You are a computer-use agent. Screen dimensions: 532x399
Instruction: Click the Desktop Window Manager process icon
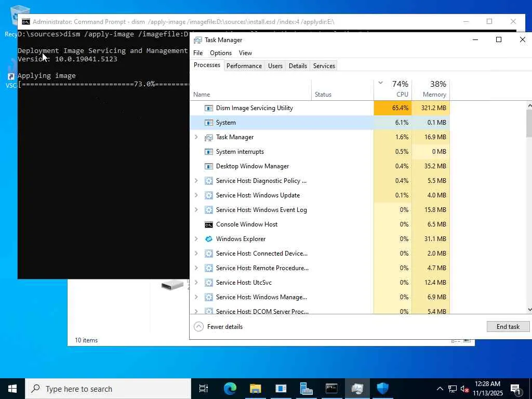pyautogui.click(x=209, y=167)
